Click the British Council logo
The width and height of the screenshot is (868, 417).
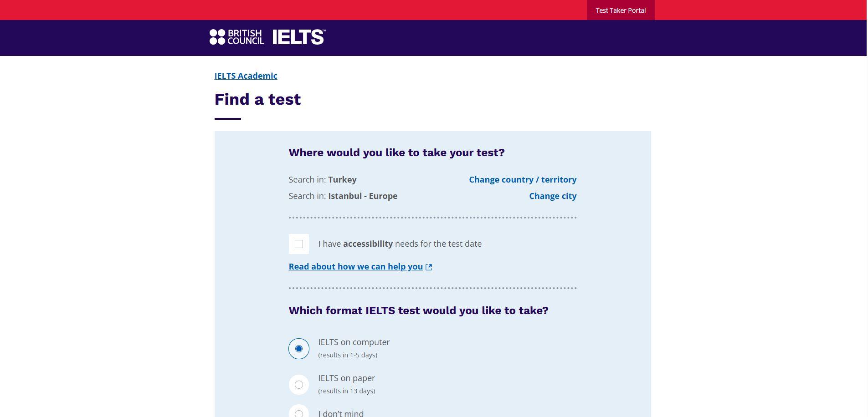[236, 37]
